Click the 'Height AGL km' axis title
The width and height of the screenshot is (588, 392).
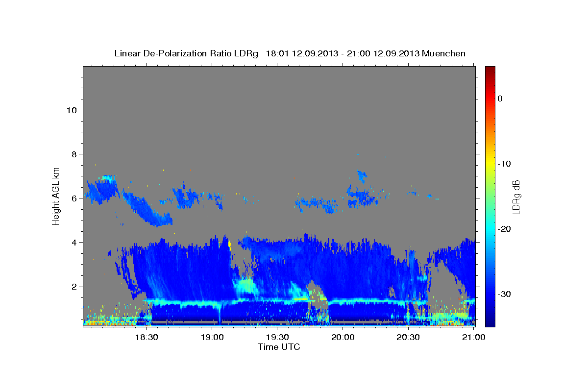56,196
